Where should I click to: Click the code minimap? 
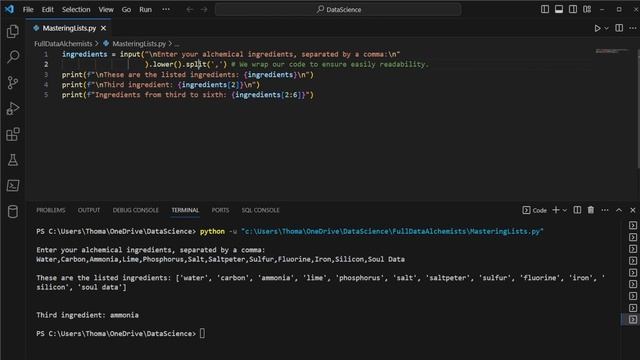(x=612, y=51)
